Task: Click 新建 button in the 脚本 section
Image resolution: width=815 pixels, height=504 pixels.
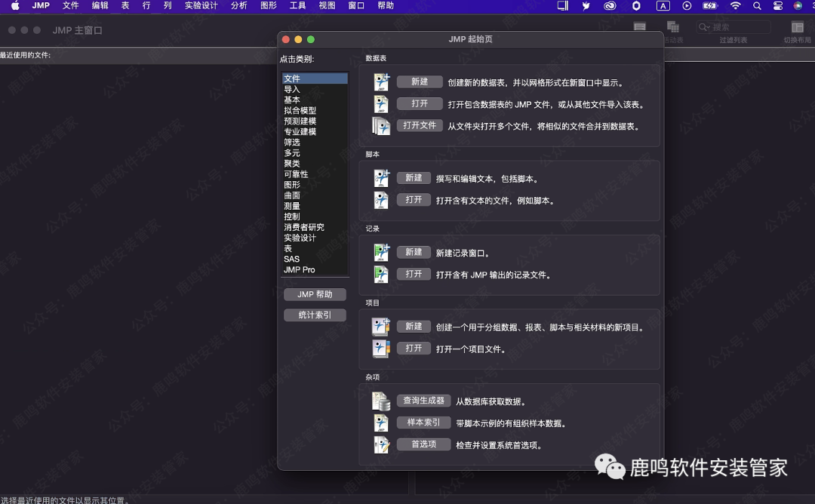Action: coord(414,178)
